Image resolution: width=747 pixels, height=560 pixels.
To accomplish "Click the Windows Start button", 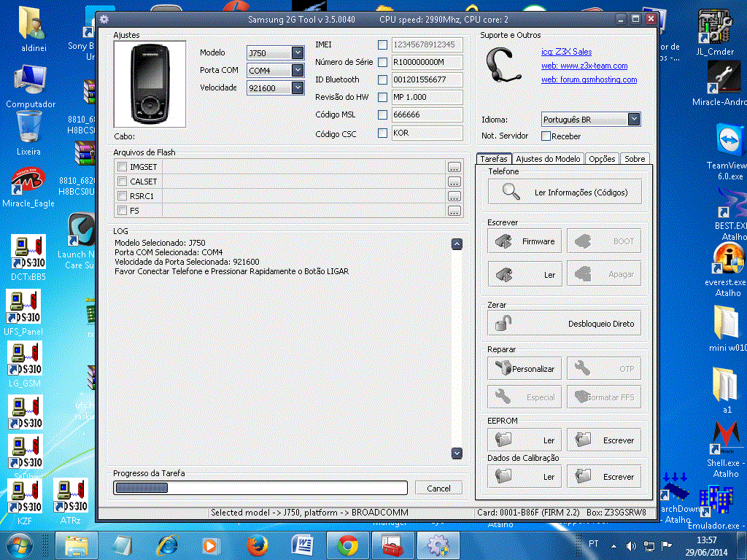I will 18,545.
